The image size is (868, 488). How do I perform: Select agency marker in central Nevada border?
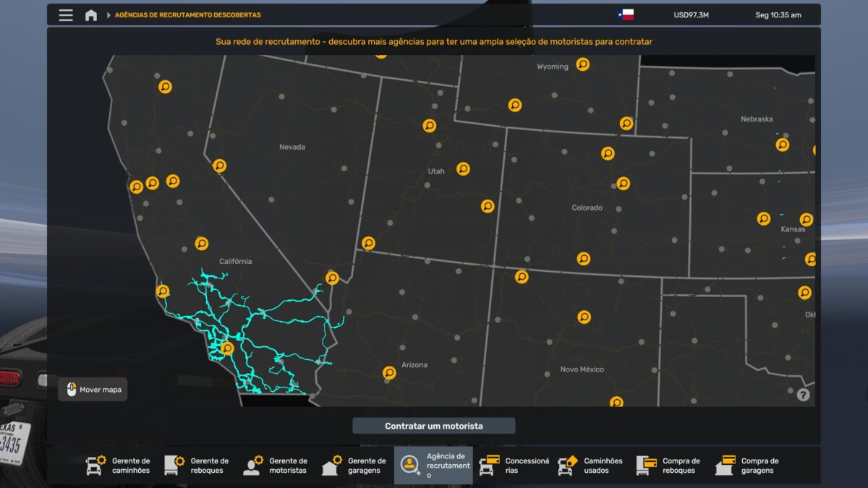[x=219, y=166]
